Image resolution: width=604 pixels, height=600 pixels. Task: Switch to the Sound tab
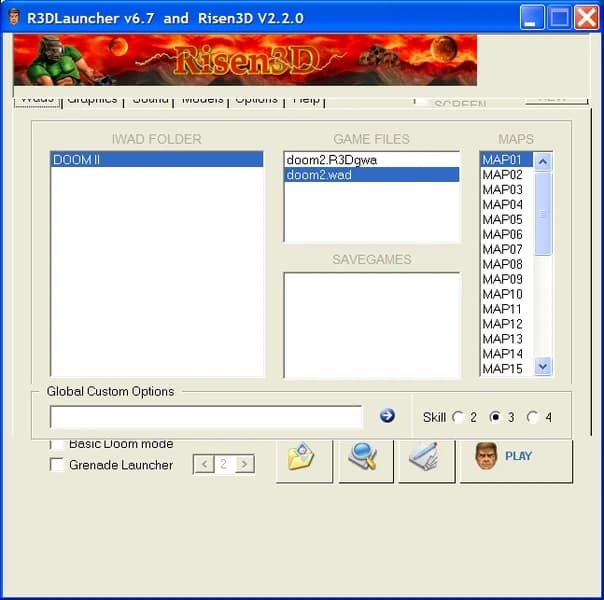click(150, 101)
